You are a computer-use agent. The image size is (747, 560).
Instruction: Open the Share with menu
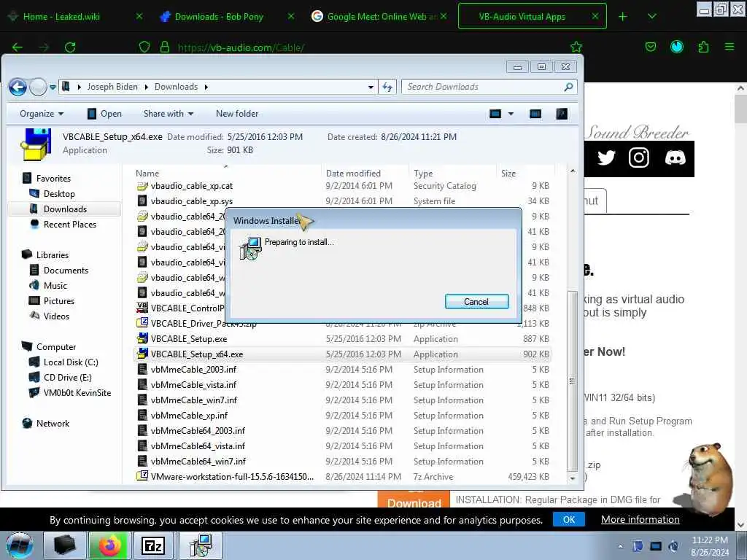(x=169, y=114)
